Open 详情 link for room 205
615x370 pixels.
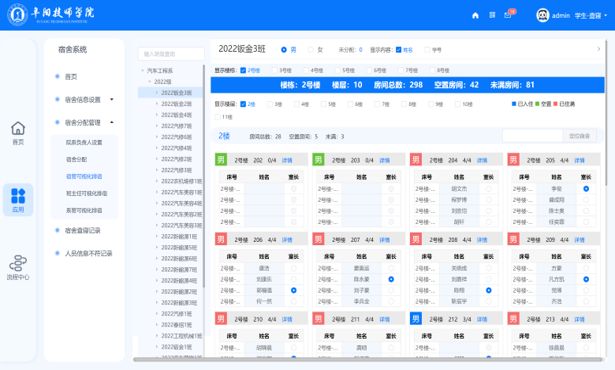coord(579,160)
